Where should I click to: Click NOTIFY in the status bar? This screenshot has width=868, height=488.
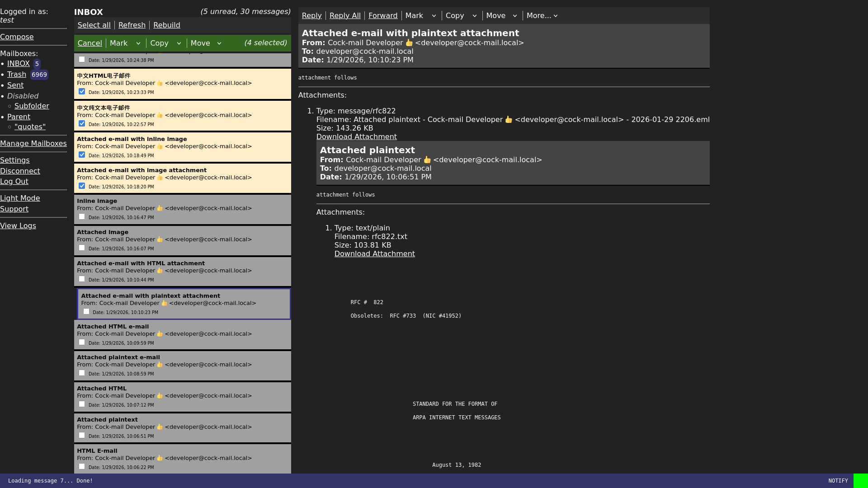click(x=839, y=481)
